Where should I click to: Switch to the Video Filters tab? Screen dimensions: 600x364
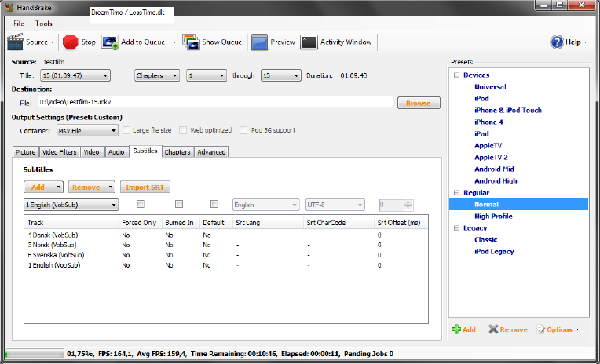[x=60, y=151]
